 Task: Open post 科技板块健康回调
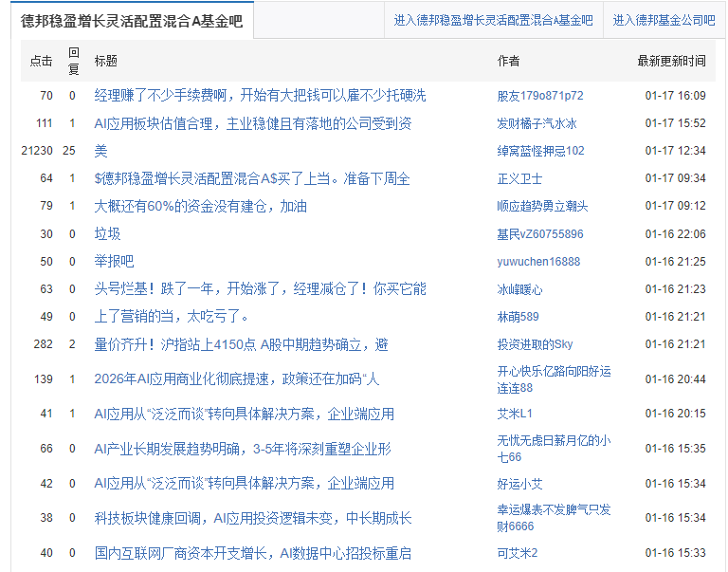coord(253,518)
